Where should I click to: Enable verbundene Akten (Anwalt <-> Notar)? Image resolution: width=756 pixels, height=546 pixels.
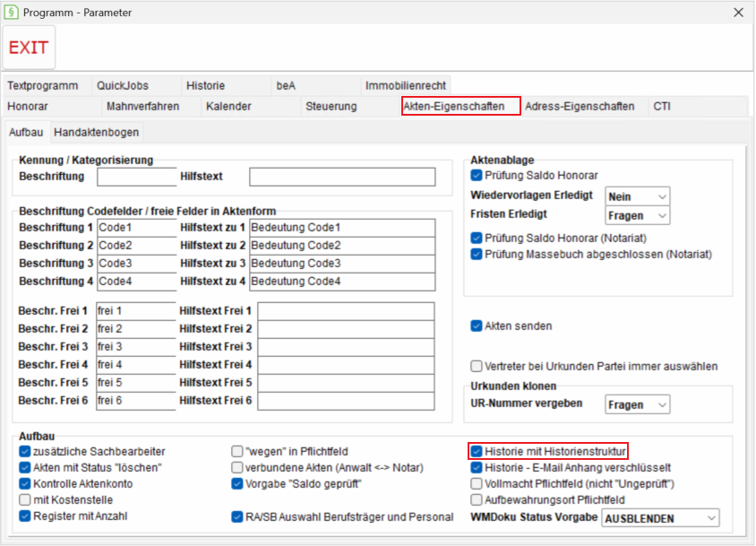click(236, 468)
